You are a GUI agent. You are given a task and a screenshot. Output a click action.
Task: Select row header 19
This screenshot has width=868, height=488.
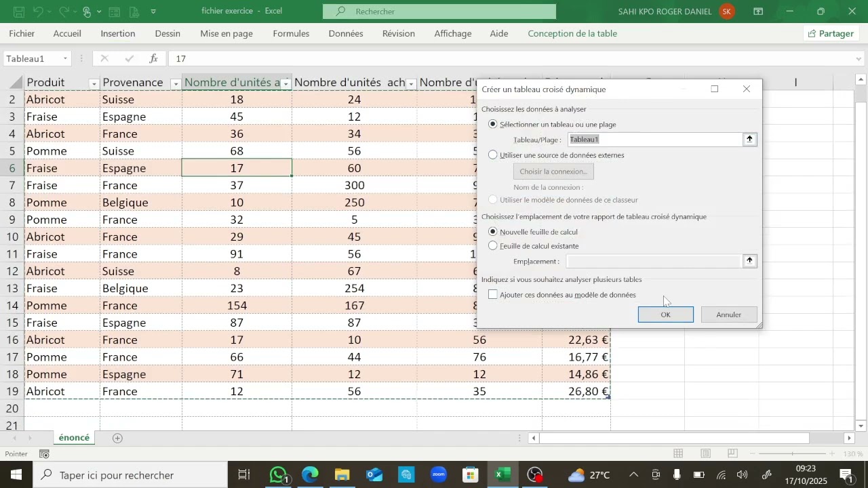(x=12, y=392)
